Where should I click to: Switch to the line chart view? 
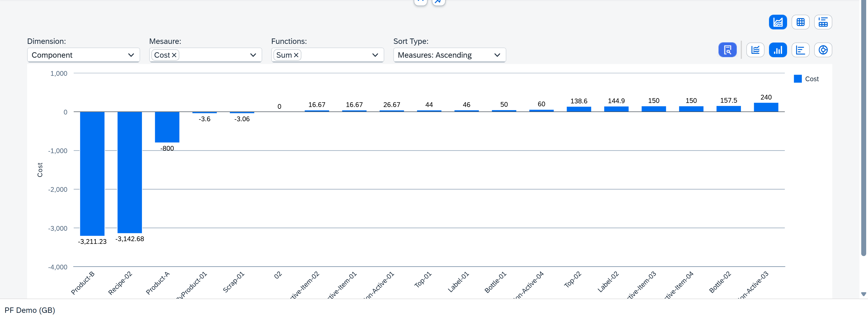(x=755, y=50)
